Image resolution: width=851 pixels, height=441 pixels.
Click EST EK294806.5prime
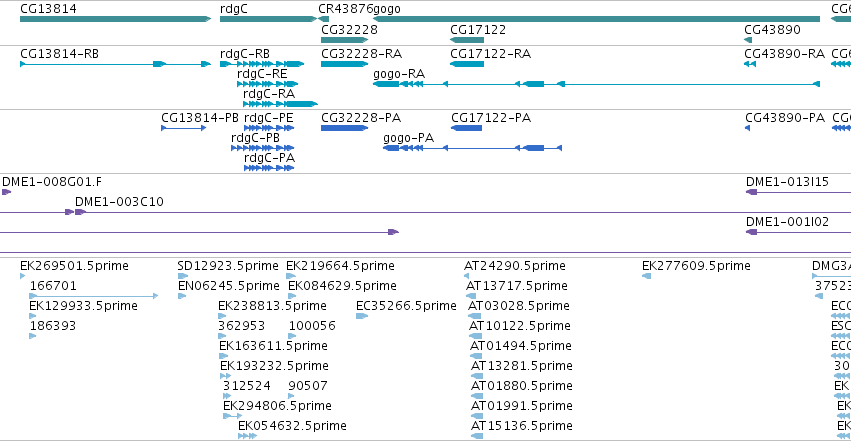pyautogui.click(x=232, y=416)
